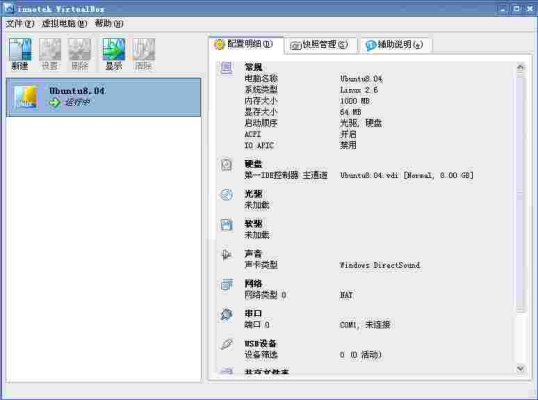This screenshot has height=400, width=538.
Task: Click the VirtualBox title bar app icon
Action: (x=8, y=8)
